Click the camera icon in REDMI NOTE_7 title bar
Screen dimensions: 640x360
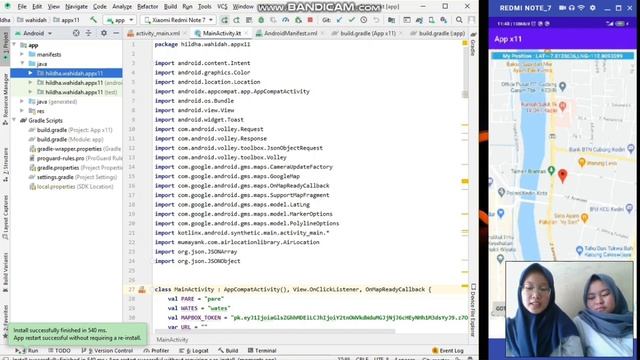pos(562,8)
